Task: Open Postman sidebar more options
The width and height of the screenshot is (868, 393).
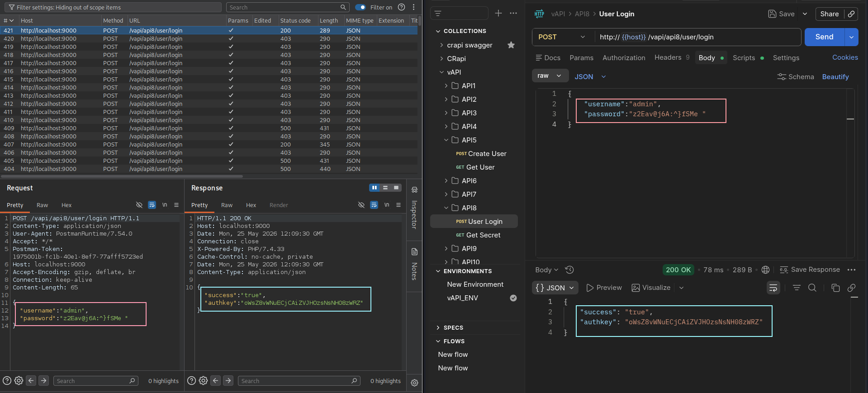Action: click(513, 13)
